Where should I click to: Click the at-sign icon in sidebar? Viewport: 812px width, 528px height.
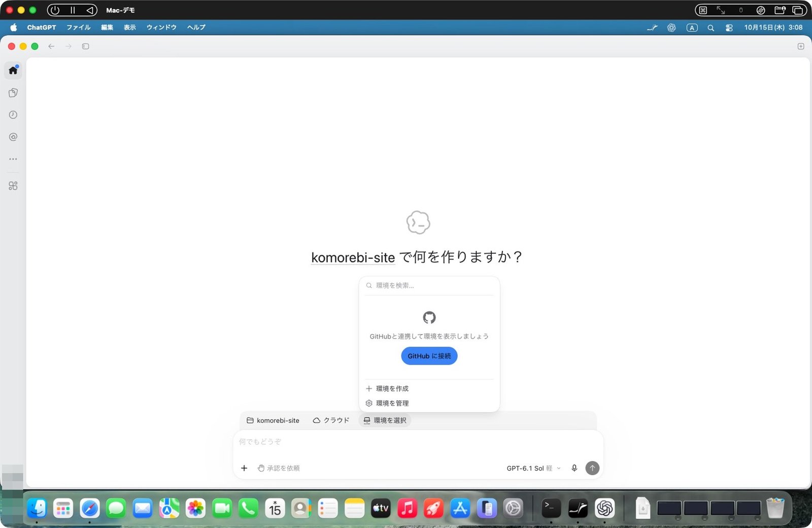coord(13,137)
